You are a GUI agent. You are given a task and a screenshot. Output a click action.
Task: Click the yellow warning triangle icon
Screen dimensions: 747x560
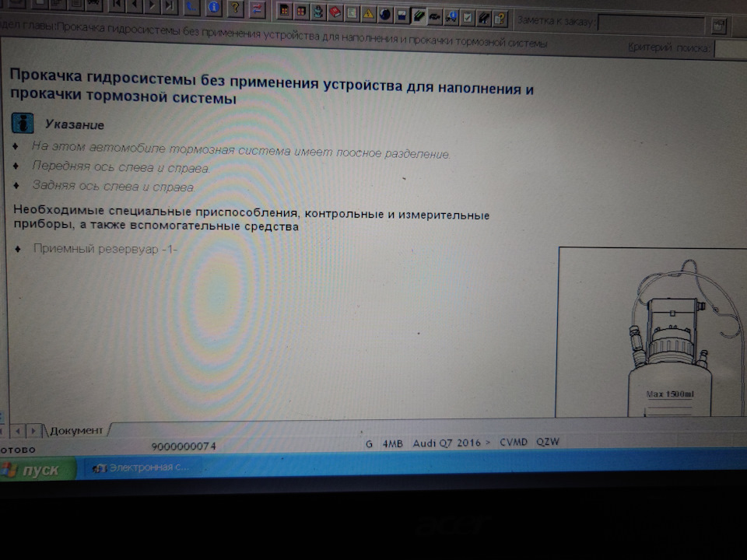tap(368, 14)
